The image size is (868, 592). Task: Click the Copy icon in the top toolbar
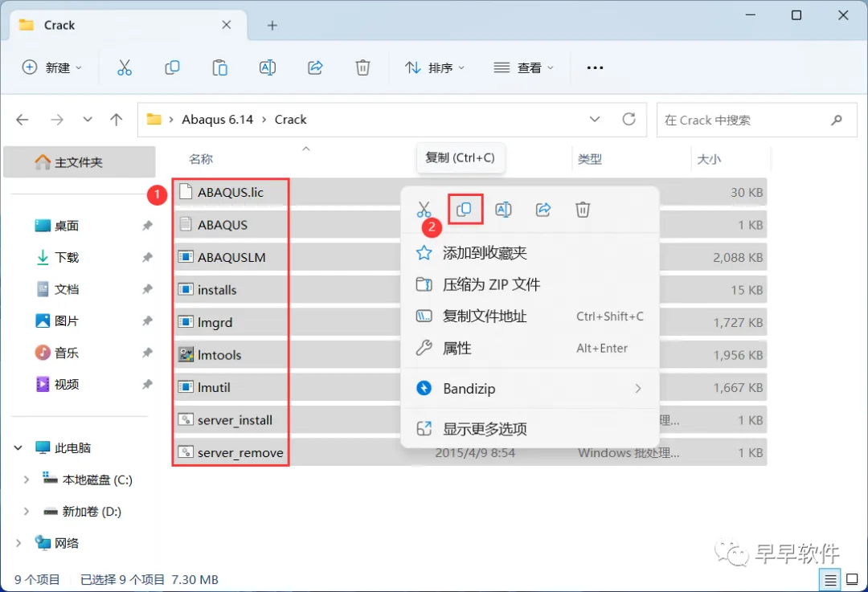click(x=172, y=67)
